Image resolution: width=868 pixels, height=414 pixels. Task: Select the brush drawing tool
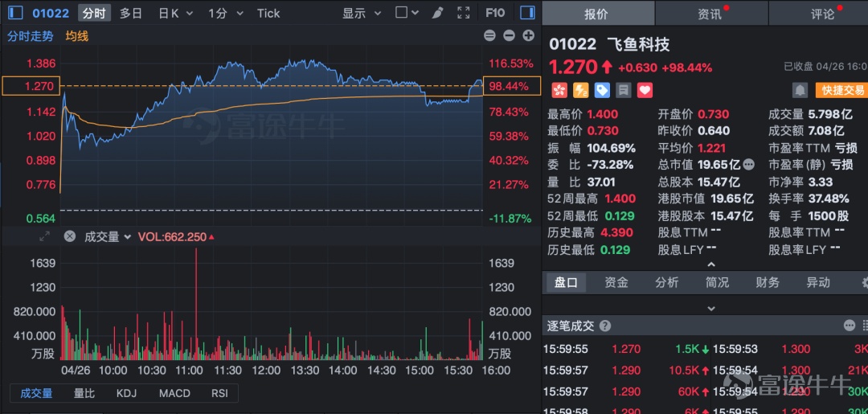tap(438, 13)
